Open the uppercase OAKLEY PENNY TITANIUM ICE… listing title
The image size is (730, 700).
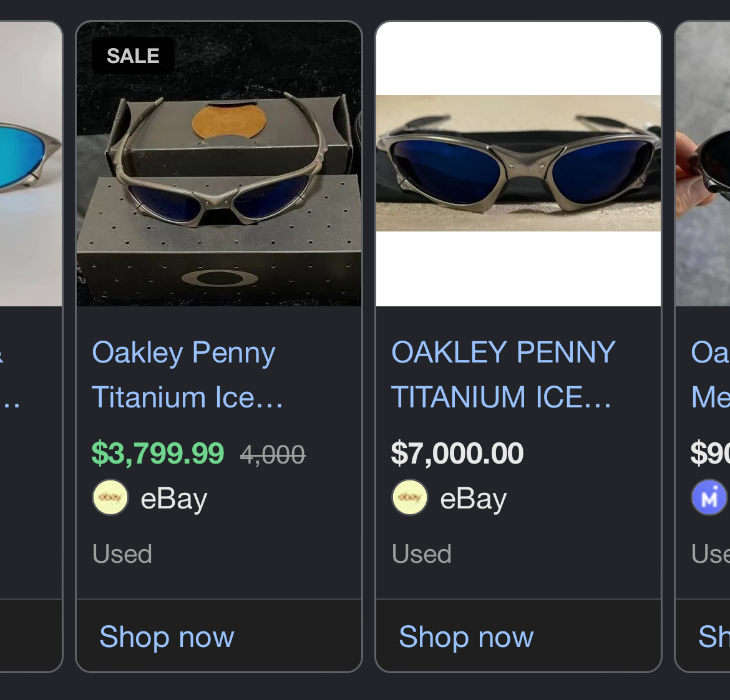[x=502, y=374]
